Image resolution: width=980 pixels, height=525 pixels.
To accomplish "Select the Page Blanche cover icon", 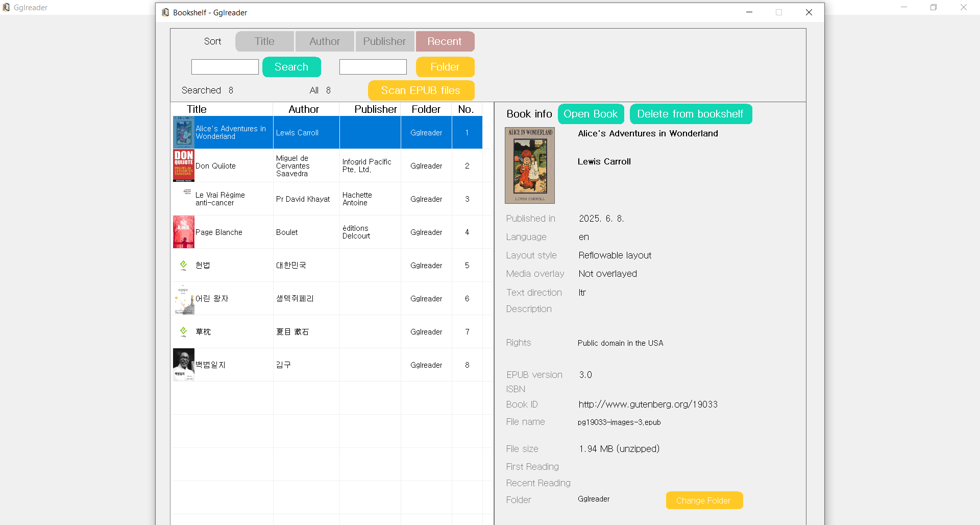I will (x=183, y=232).
